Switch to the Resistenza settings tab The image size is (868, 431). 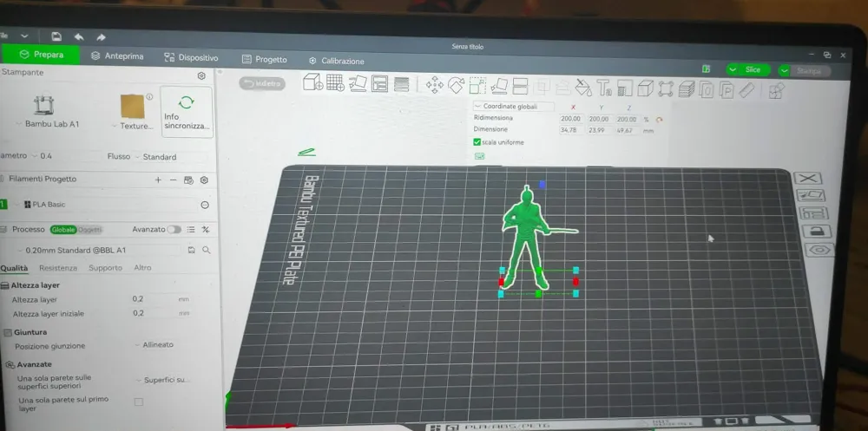[x=58, y=268]
